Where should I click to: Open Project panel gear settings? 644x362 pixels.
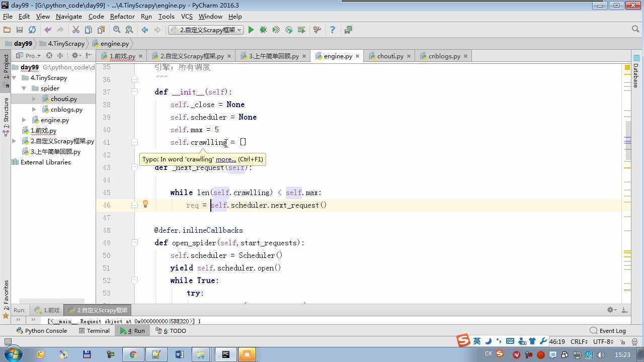(x=75, y=56)
